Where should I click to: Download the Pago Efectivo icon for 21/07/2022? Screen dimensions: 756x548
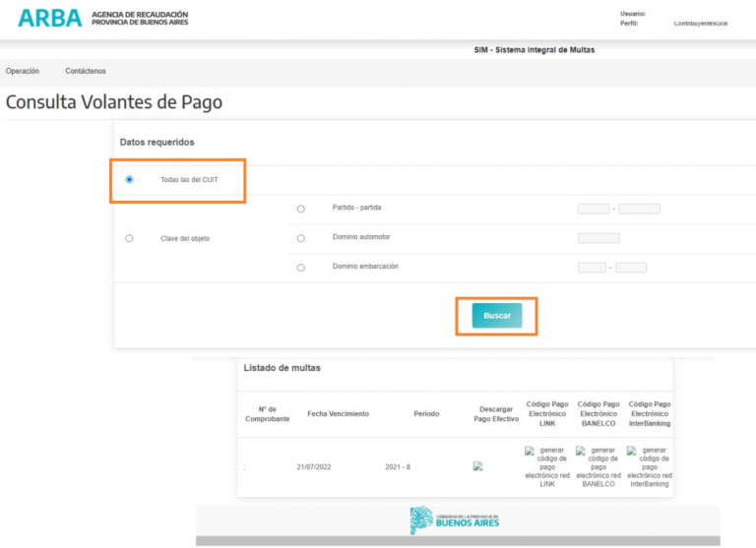[477, 466]
